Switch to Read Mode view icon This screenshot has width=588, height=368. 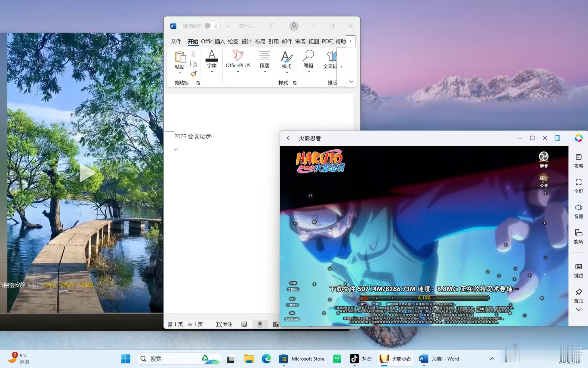244,324
